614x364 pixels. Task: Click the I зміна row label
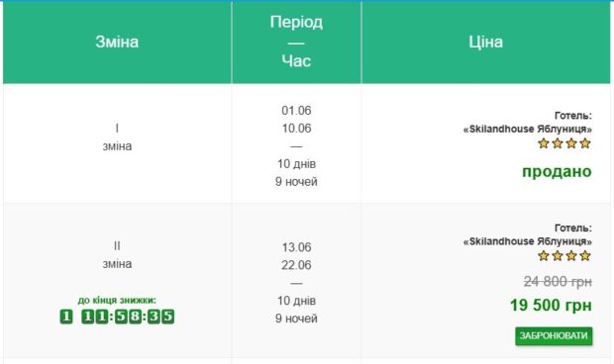click(x=117, y=137)
